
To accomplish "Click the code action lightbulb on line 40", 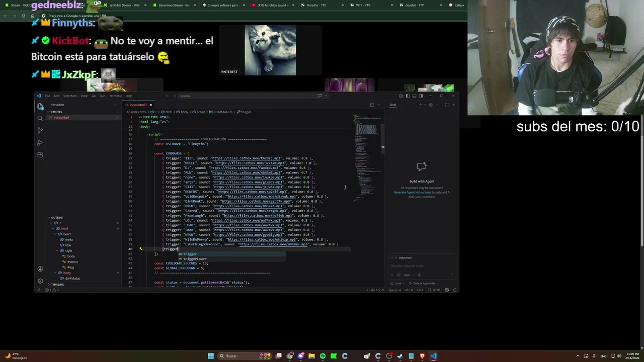I will click(141, 249).
